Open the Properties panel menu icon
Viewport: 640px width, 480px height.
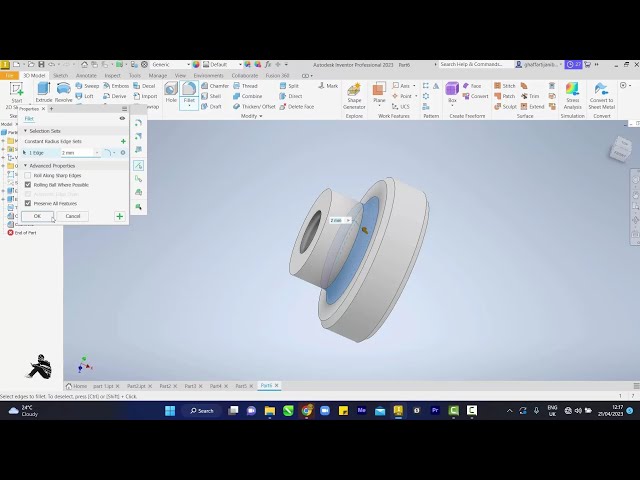point(124,109)
